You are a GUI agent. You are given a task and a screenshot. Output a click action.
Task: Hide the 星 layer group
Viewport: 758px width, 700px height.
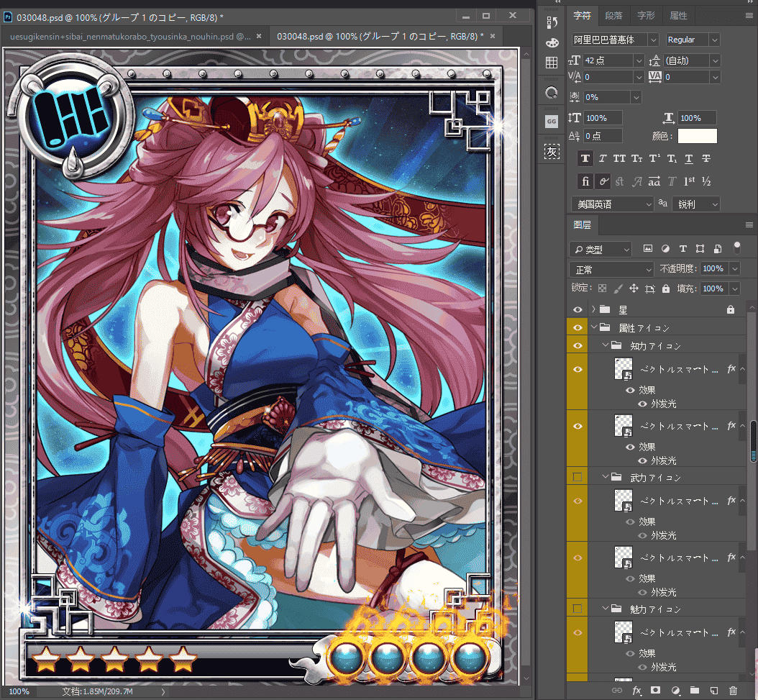(577, 309)
